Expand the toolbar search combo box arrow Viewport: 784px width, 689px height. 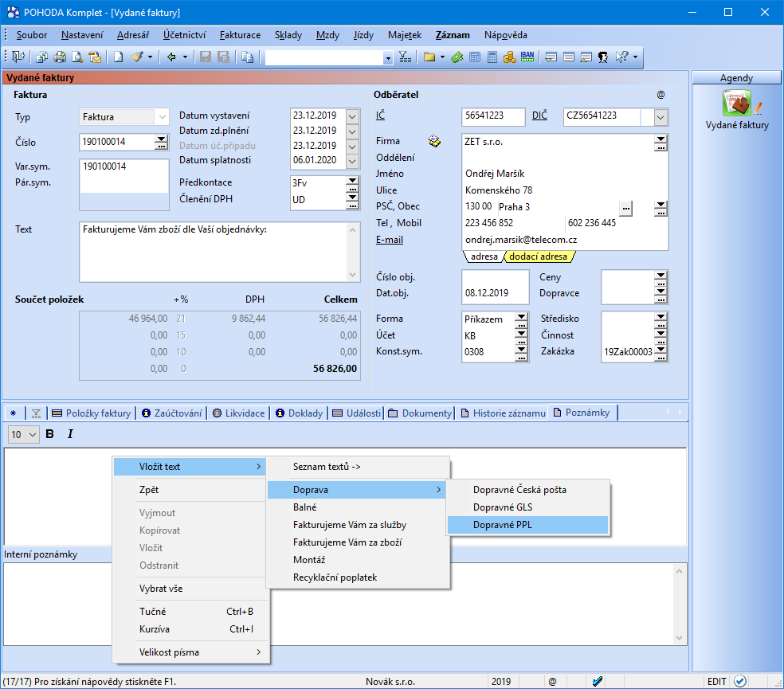click(388, 58)
